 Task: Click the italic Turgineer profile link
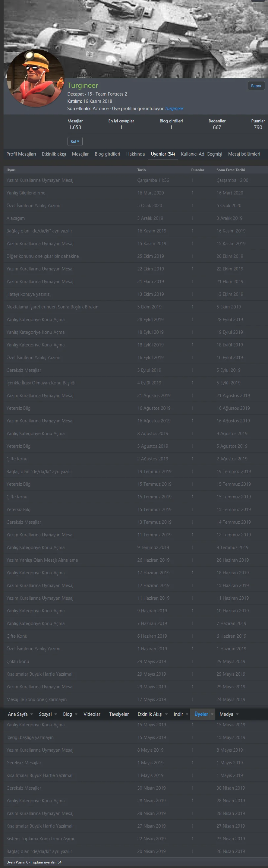point(174,109)
